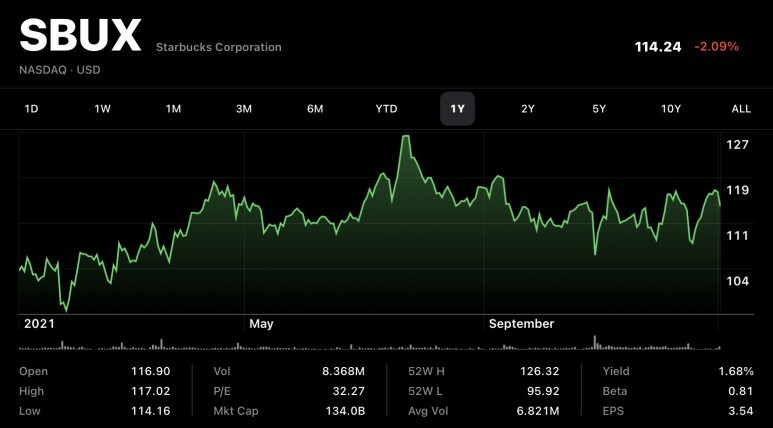Click the 52W H value 126.32
This screenshot has height=428, width=773.
pyautogui.click(x=540, y=371)
